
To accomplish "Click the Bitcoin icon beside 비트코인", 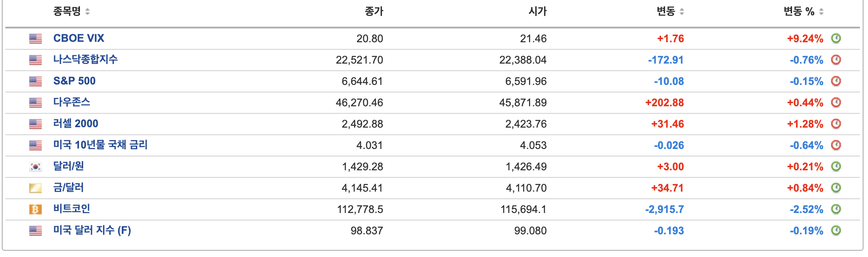I will point(35,209).
